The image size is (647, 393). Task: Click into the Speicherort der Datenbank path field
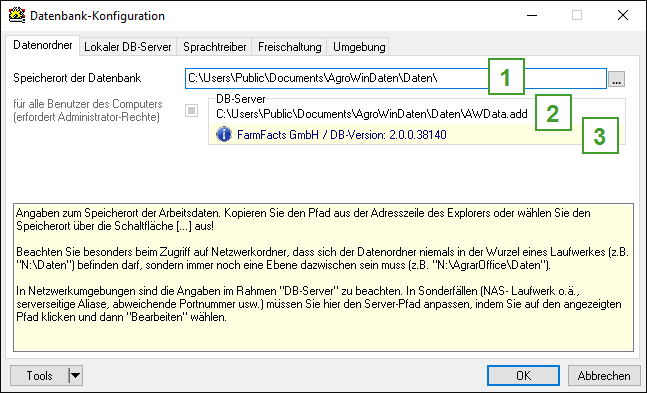[x=396, y=78]
